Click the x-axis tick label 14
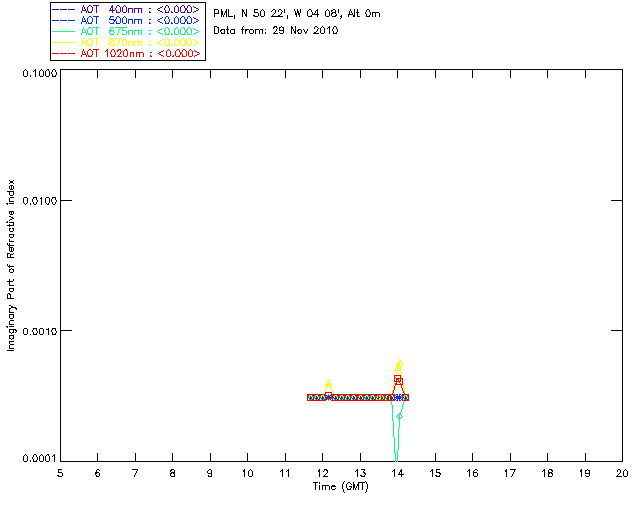The height and width of the screenshot is (512, 640). click(398, 474)
